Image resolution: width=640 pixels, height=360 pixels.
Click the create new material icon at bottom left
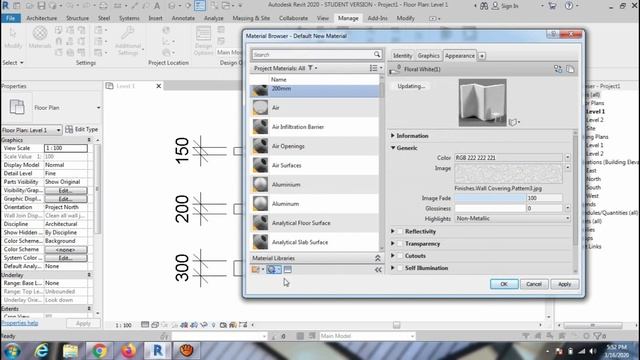point(256,269)
